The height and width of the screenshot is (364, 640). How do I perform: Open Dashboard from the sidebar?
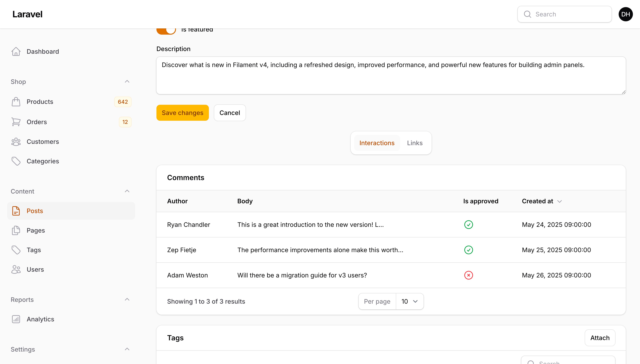tap(71, 51)
